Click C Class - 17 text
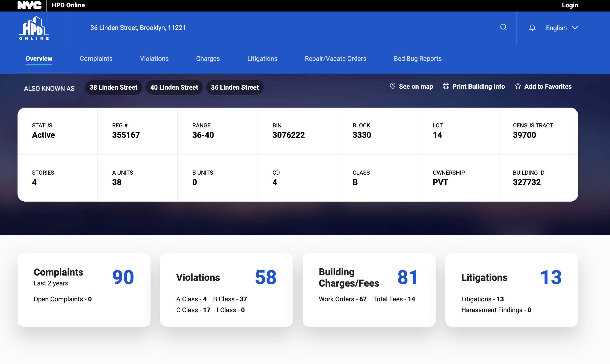 point(193,310)
